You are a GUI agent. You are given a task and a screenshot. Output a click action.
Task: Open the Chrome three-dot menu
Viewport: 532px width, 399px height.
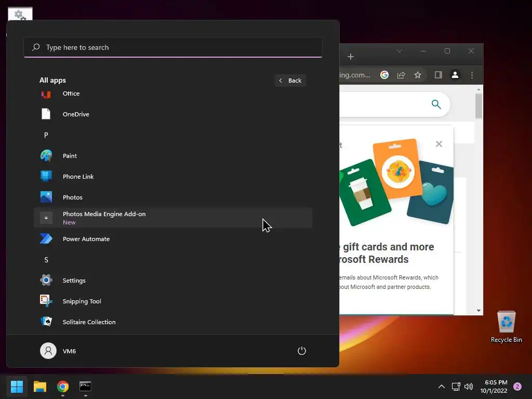click(472, 75)
